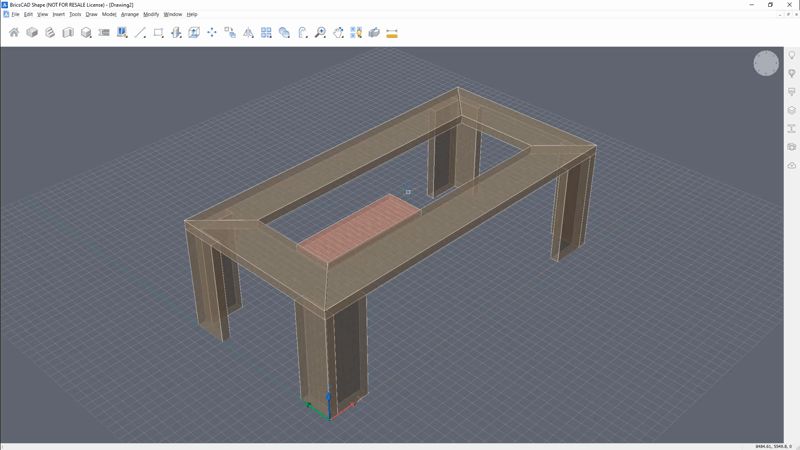Open the hot-air balloon panel icon
The image size is (800, 450).
[x=792, y=73]
